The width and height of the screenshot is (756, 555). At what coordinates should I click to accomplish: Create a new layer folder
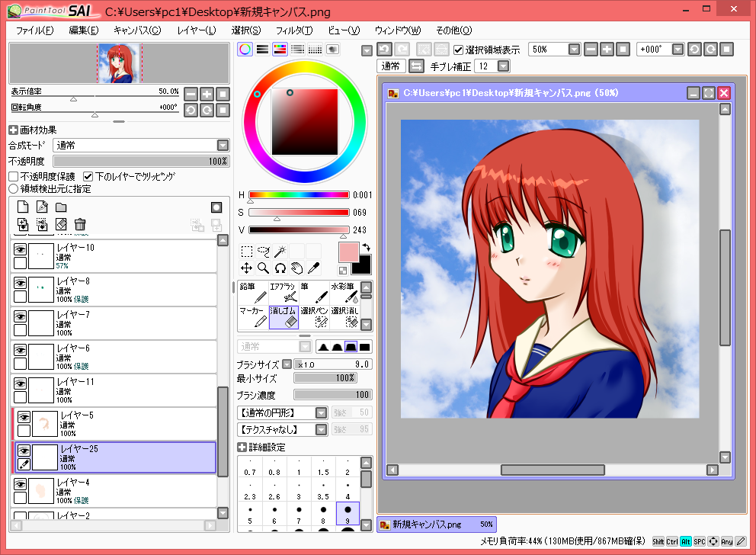pos(61,207)
